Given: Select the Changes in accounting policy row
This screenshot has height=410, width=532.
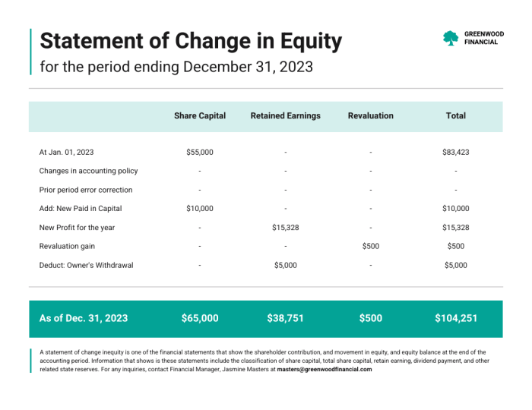Looking at the screenshot, I should click(266, 171).
